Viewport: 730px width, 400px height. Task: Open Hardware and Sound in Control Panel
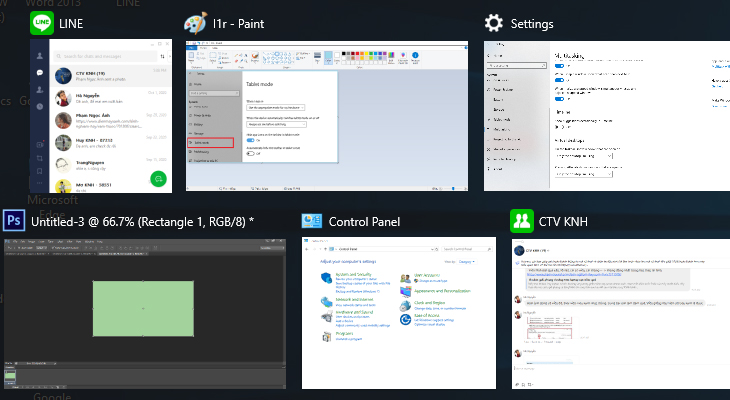pyautogui.click(x=354, y=312)
